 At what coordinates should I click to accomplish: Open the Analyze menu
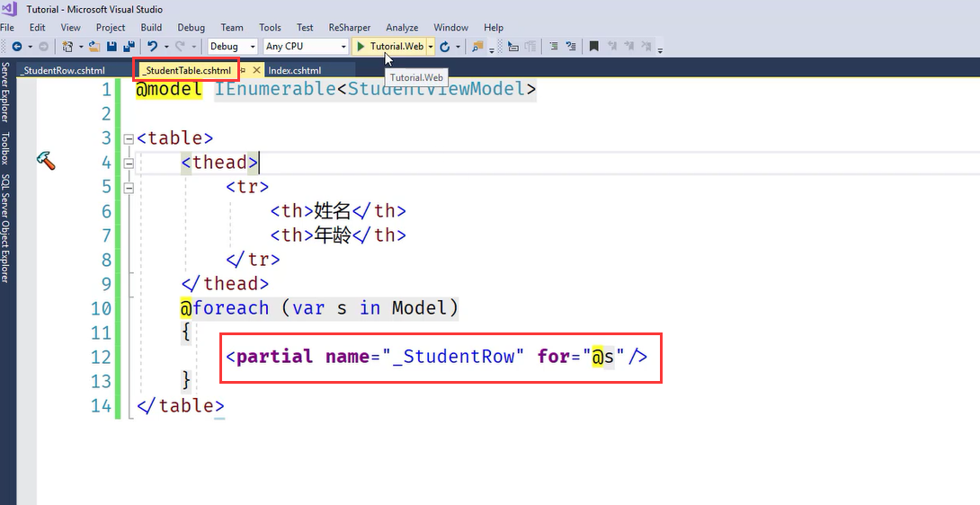click(402, 28)
